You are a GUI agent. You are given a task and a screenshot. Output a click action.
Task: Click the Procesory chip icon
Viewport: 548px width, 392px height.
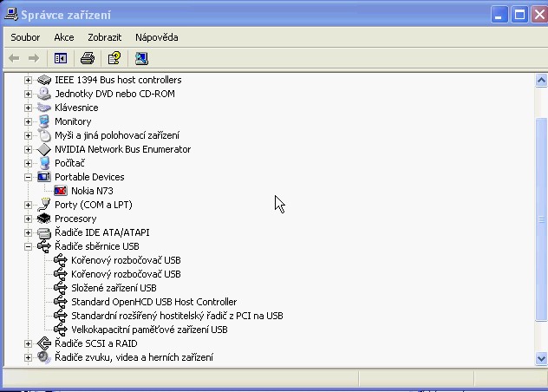pyautogui.click(x=44, y=219)
